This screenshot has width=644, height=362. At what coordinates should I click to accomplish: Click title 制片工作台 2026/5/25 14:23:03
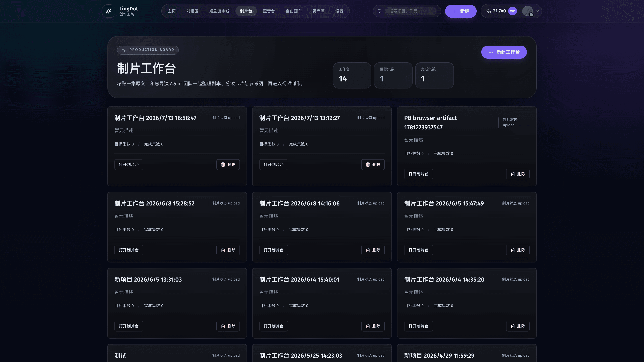[301, 356]
